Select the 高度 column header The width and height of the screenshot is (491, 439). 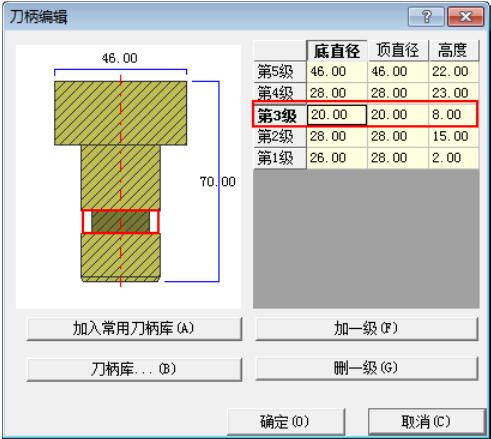click(454, 51)
